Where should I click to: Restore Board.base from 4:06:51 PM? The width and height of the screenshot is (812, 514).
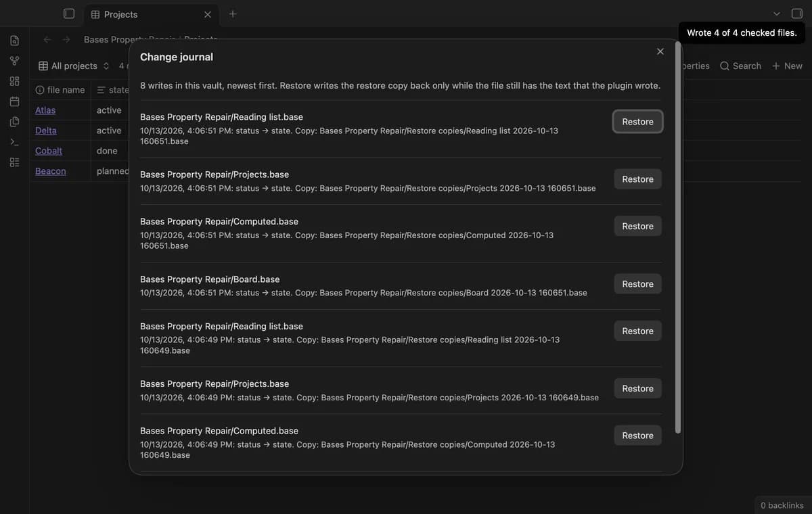[637, 284]
